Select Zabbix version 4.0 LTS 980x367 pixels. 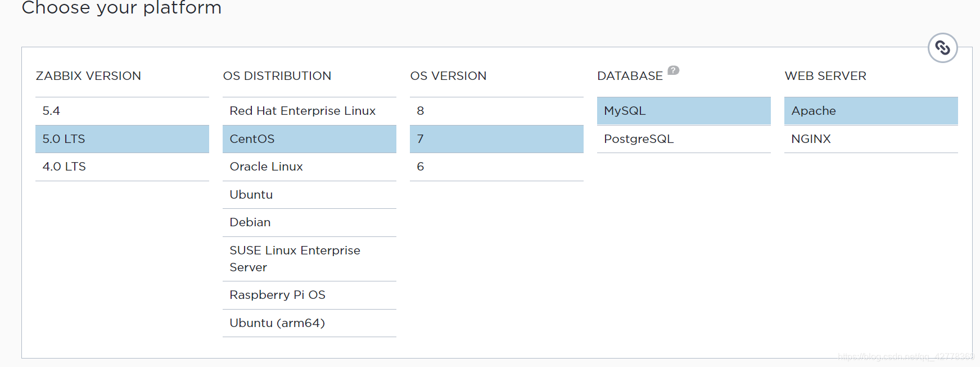[122, 167]
